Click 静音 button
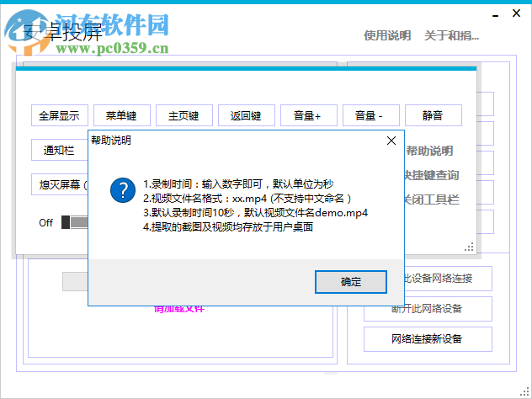 (434, 115)
